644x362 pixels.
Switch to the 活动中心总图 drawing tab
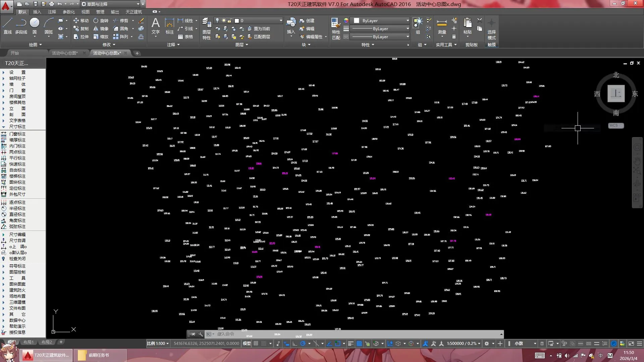click(64, 53)
